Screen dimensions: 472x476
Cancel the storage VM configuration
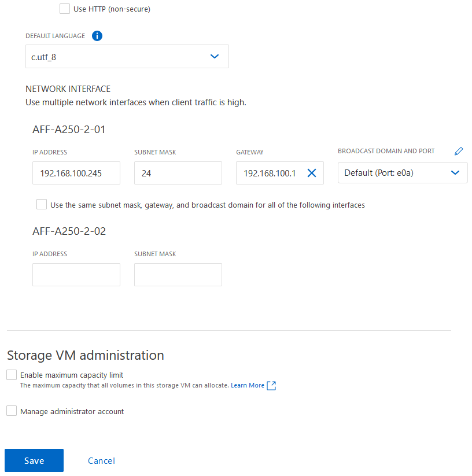click(101, 460)
